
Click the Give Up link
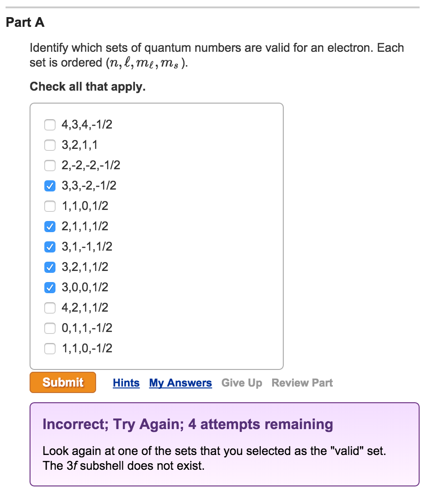pyautogui.click(x=242, y=383)
